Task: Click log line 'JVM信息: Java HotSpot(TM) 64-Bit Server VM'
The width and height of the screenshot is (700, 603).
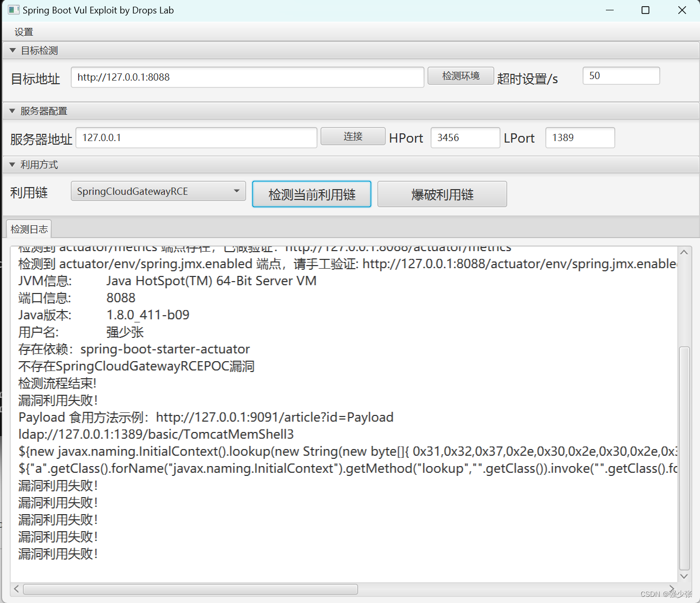Action: click(168, 281)
